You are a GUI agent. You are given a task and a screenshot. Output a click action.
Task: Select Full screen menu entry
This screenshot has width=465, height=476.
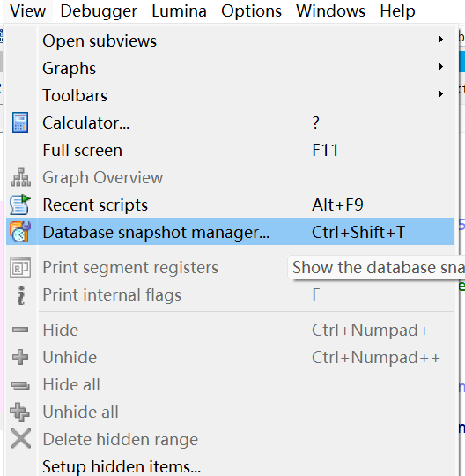pos(231,150)
